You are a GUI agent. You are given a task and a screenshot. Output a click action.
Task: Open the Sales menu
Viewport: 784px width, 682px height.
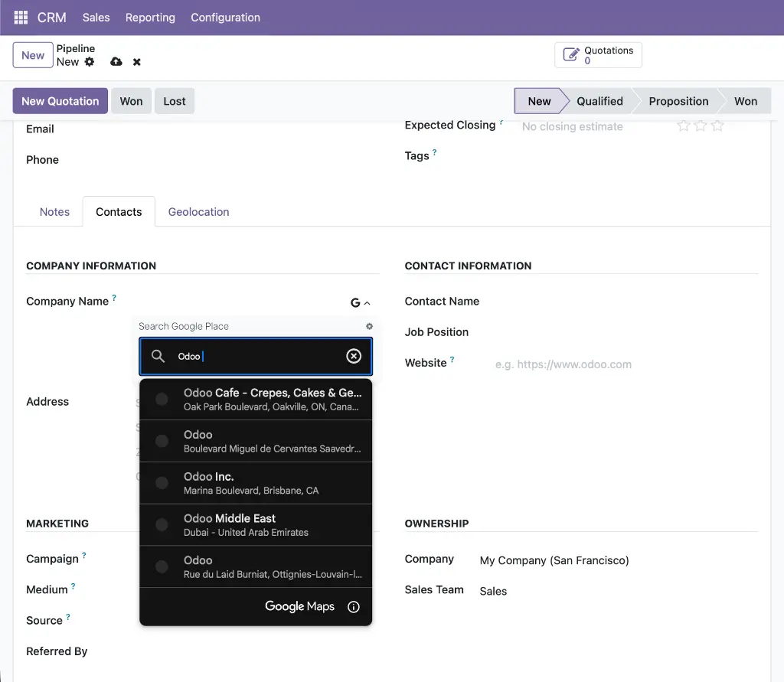click(96, 18)
